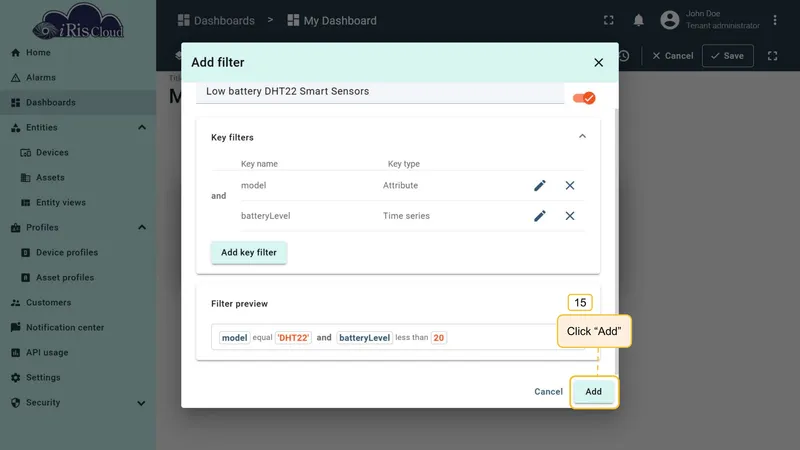This screenshot has width=800, height=450.
Task: Click the Notification center icon
Action: 15,328
